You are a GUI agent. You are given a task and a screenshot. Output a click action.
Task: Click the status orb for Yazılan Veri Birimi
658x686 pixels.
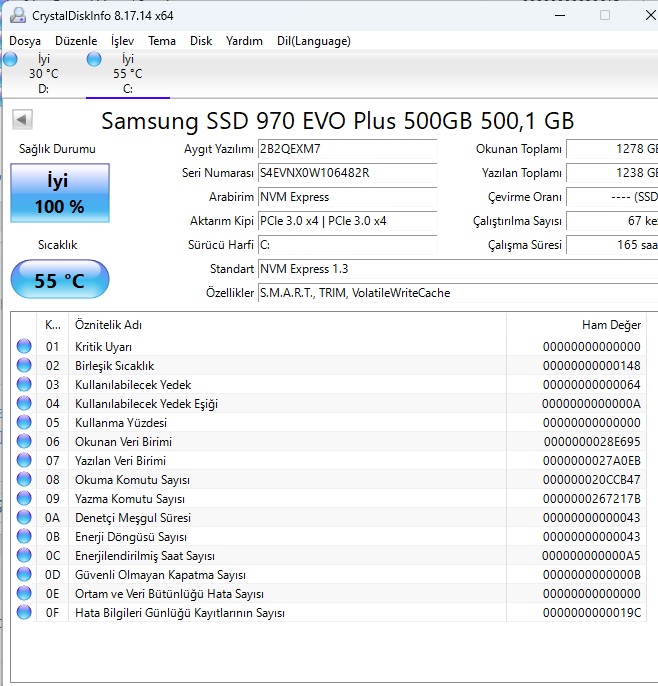point(24,460)
